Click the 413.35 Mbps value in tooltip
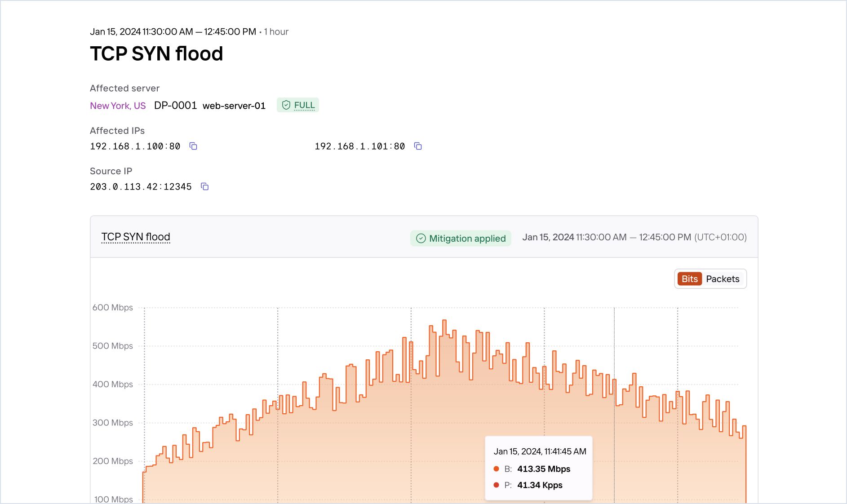Screen dimensions: 847x504 pos(543,469)
